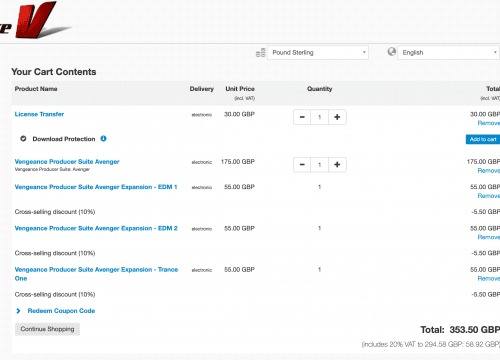Click the currency calculator icon beside Pound Sterling
500x360 pixels.
coord(260,52)
